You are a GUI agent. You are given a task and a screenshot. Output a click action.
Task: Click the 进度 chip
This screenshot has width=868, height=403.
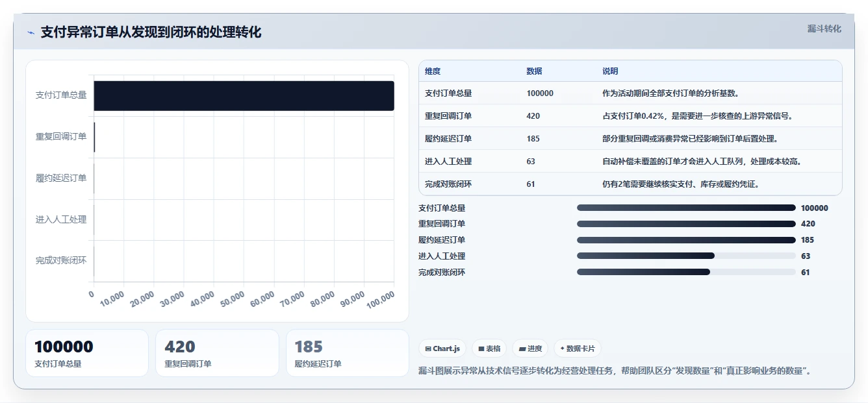(x=530, y=348)
